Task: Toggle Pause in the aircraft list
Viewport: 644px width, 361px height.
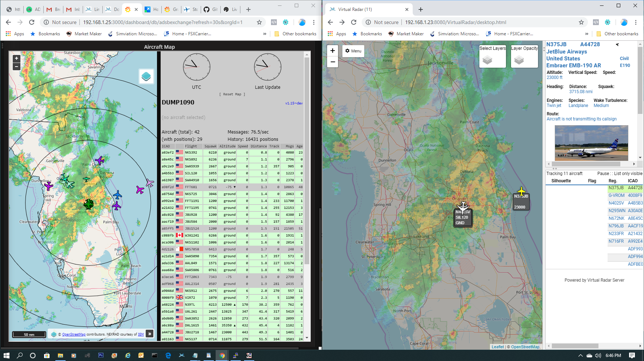Action: click(603, 174)
